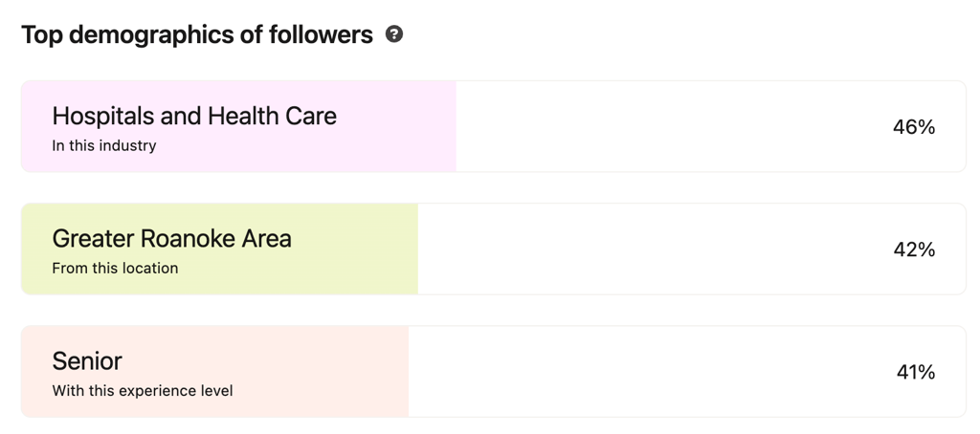Click the "In this industry" subtitle
980x434 pixels.
coord(104,146)
